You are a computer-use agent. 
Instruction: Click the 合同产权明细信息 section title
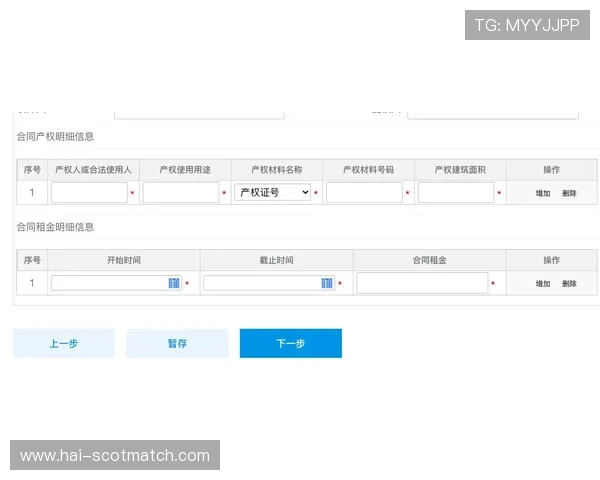pos(55,137)
